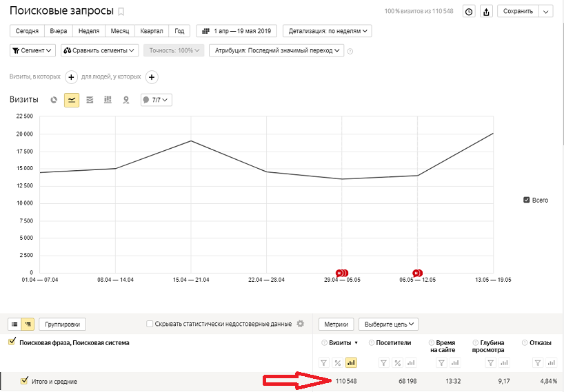The width and height of the screenshot is (564, 392).
Task: Filter Время на сайте column
Action: [x=441, y=363]
